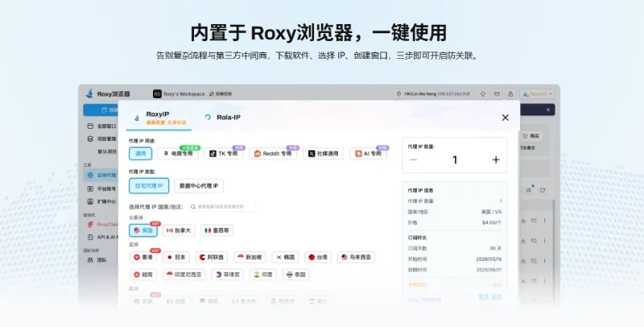Viewport: 644px width, 327px height.
Task: Click expiry date 2026/06/17
Action: coord(489,270)
